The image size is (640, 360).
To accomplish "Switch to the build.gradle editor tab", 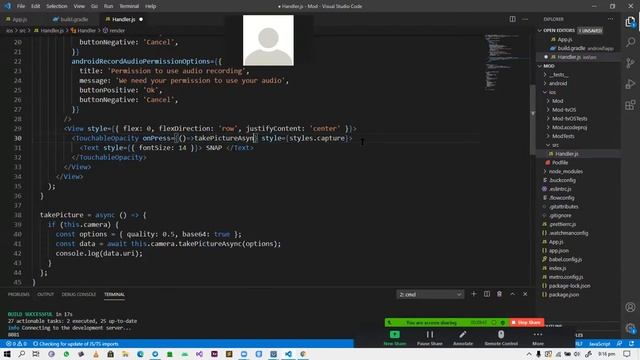I will point(73,19).
